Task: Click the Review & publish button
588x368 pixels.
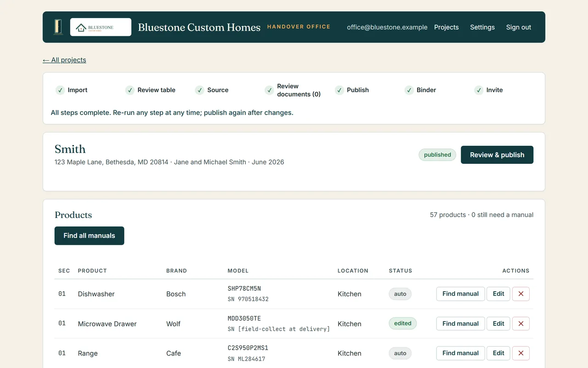Action: pos(497,155)
